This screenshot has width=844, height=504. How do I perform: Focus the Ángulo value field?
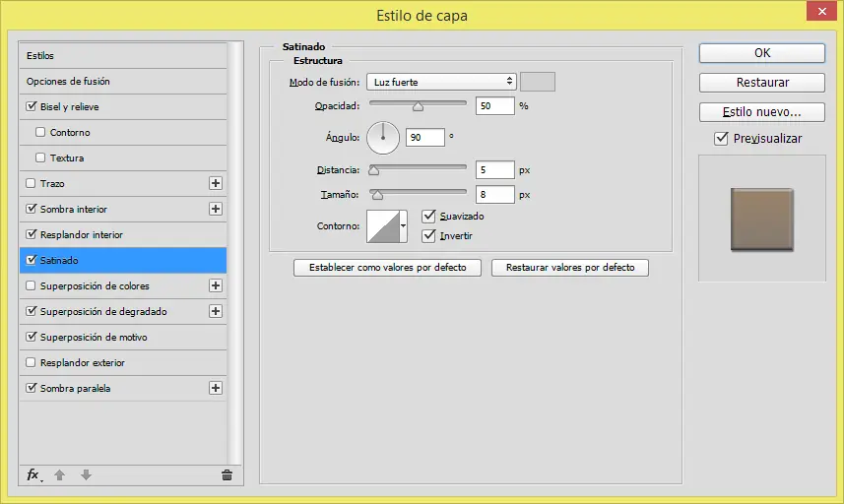click(x=425, y=137)
